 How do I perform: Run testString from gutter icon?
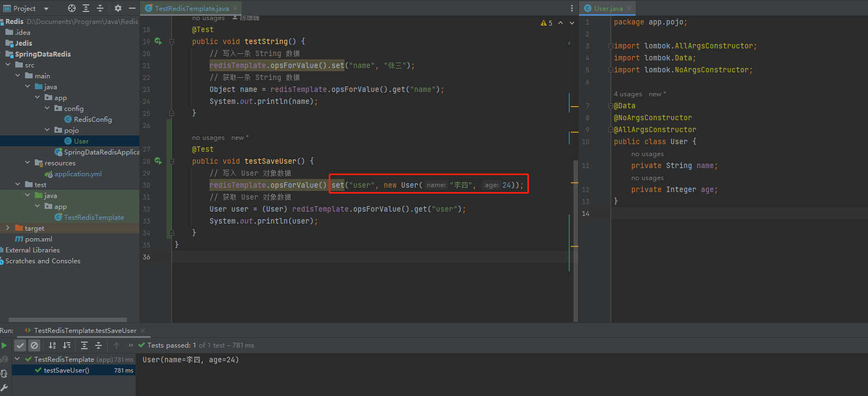point(158,41)
